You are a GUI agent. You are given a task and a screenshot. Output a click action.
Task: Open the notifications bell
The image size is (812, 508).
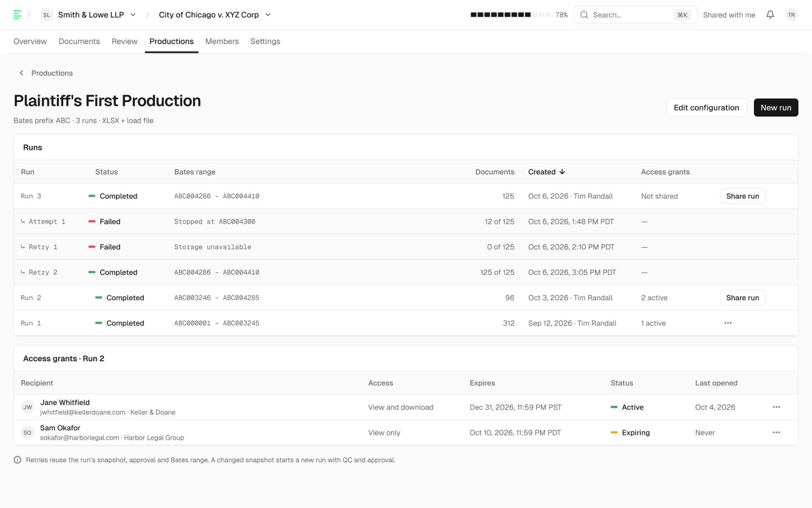[770, 15]
